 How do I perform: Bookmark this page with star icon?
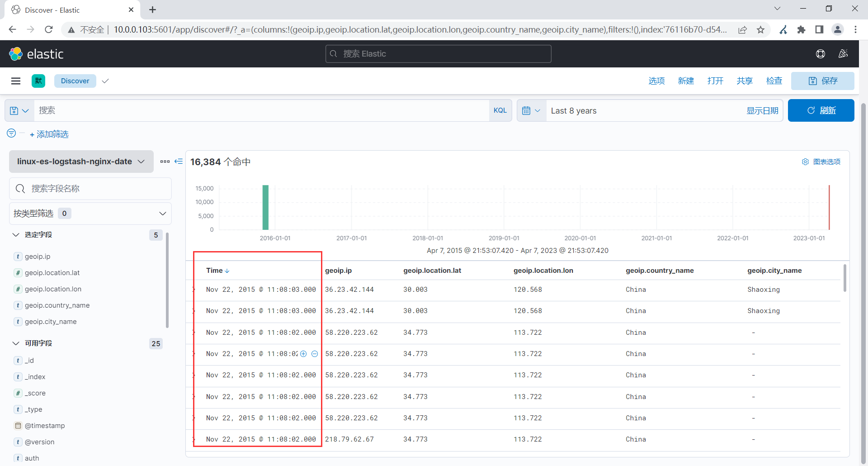tap(761, 29)
